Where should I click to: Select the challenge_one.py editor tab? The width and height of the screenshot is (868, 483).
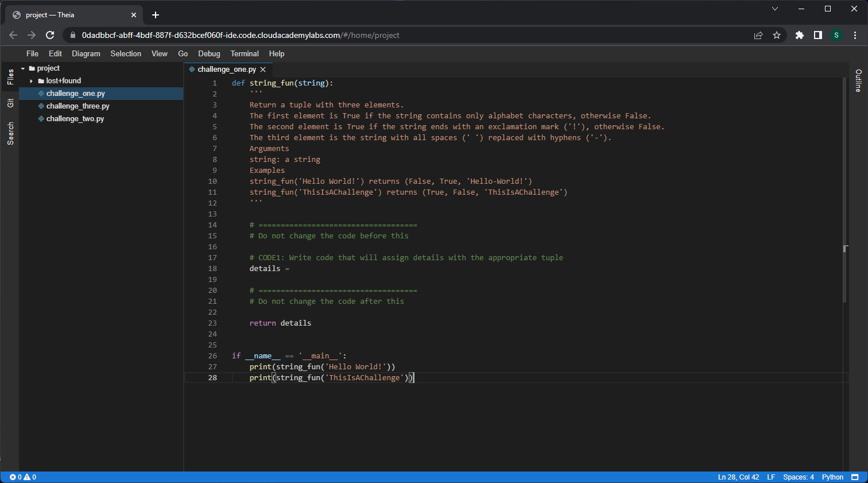pos(228,69)
